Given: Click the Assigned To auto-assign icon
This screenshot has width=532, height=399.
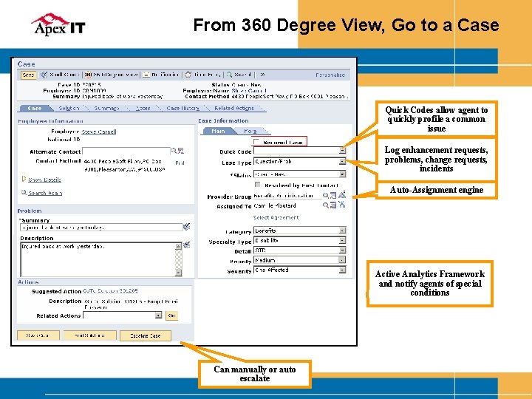Looking at the screenshot, I should point(341,204).
